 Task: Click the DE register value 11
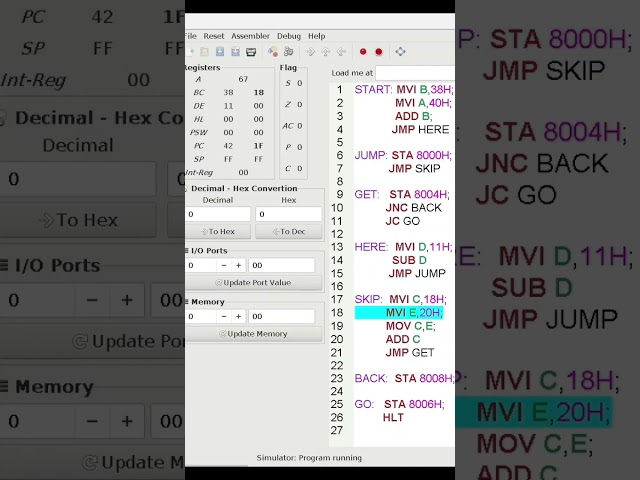(228, 106)
